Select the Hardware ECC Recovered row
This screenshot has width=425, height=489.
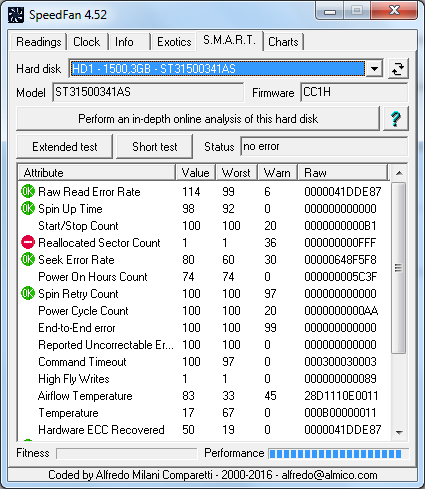(x=204, y=430)
